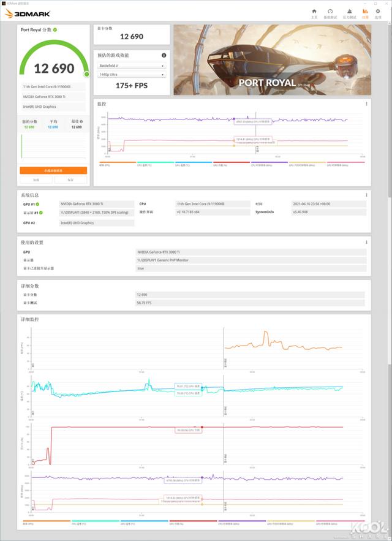This screenshot has height=541, width=392.
Task: Open the Options gear icon in top navigation
Action: (378, 11)
